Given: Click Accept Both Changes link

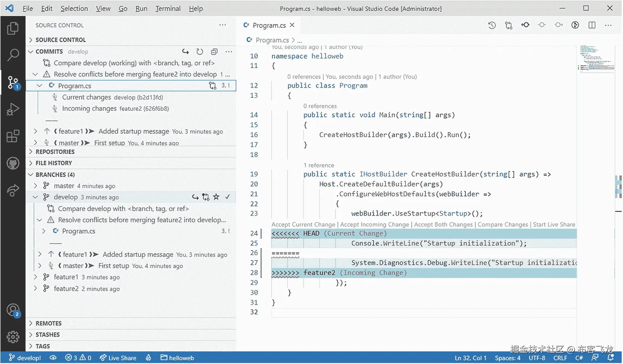Looking at the screenshot, I should coord(443,224).
